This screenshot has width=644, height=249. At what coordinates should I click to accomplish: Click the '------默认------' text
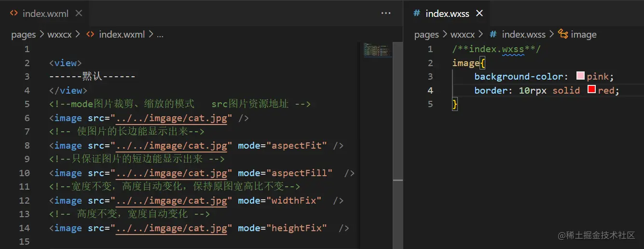(92, 76)
